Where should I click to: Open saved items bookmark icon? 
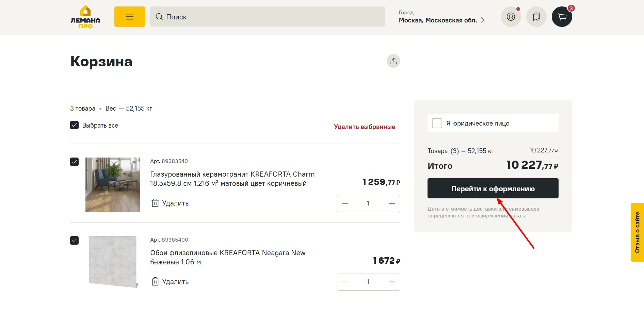(x=536, y=17)
